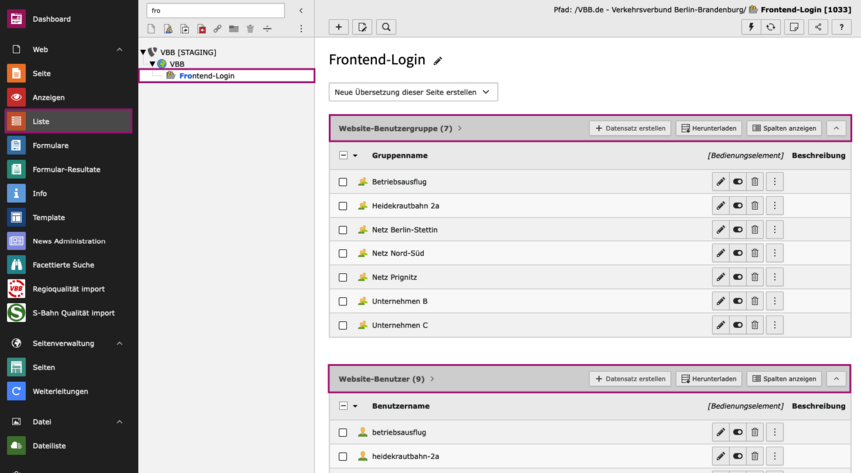Image resolution: width=861 pixels, height=473 pixels.
Task: Click Spalten anzeigen for Website-Benutzer
Action: (784, 379)
